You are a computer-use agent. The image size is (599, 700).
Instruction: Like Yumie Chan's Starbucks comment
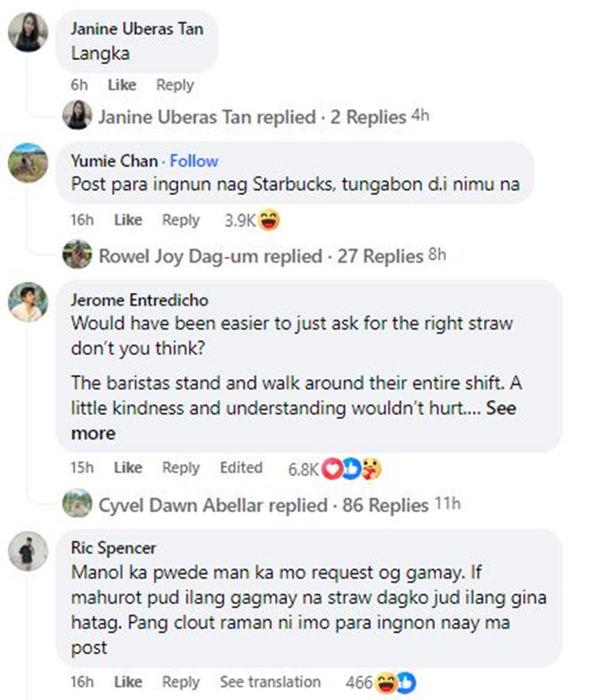coord(128,219)
